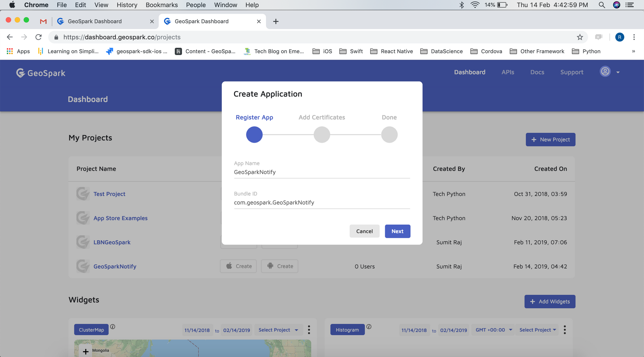Screen dimensions: 644x357
Task: Click the GeoSparkNotify project logo icon
Action: (83, 266)
